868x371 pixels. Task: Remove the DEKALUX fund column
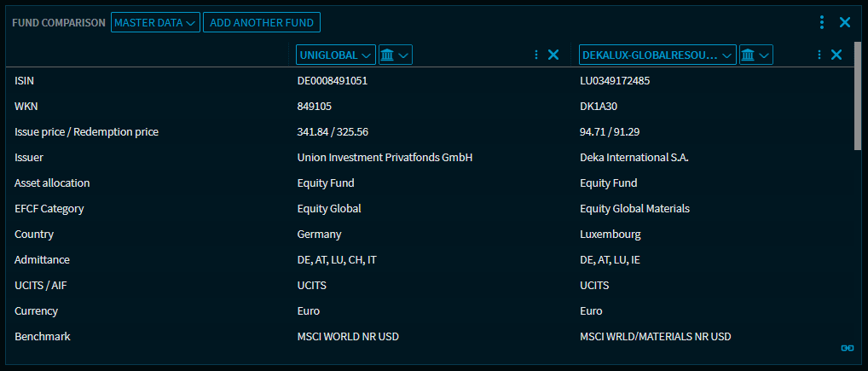coord(836,55)
